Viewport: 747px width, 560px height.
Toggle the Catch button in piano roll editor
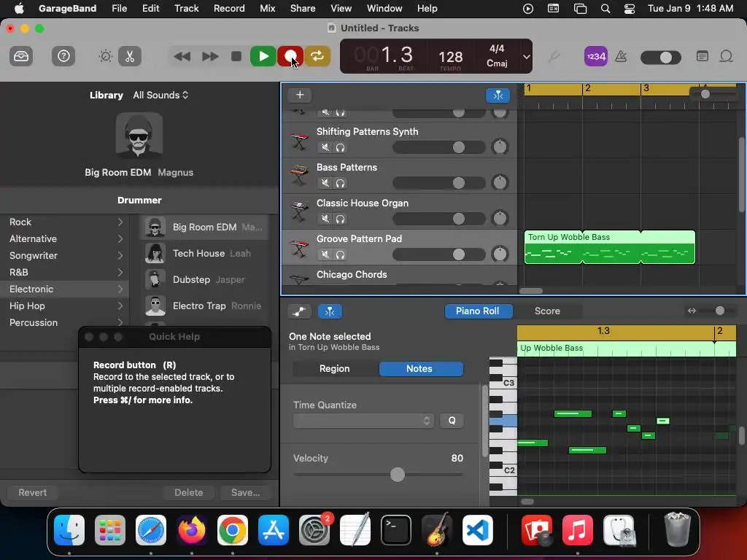[330, 311]
